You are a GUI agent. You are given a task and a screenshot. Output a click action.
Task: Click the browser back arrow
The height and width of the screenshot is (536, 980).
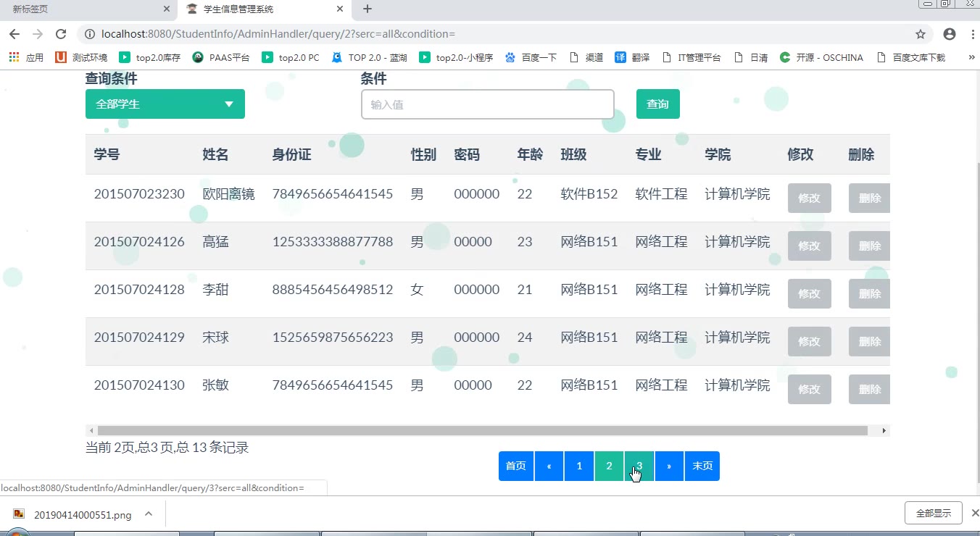[14, 34]
